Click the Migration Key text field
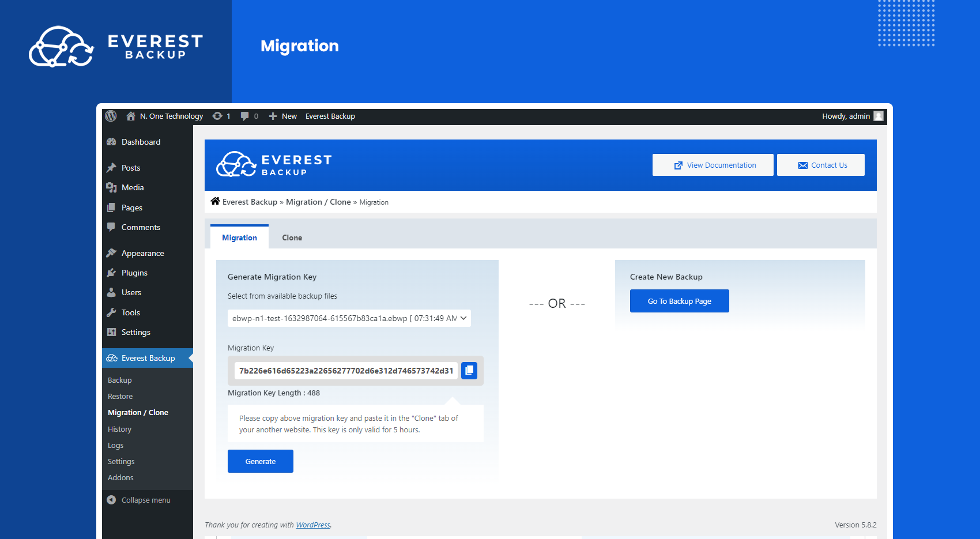The width and height of the screenshot is (980, 539). 346,371
